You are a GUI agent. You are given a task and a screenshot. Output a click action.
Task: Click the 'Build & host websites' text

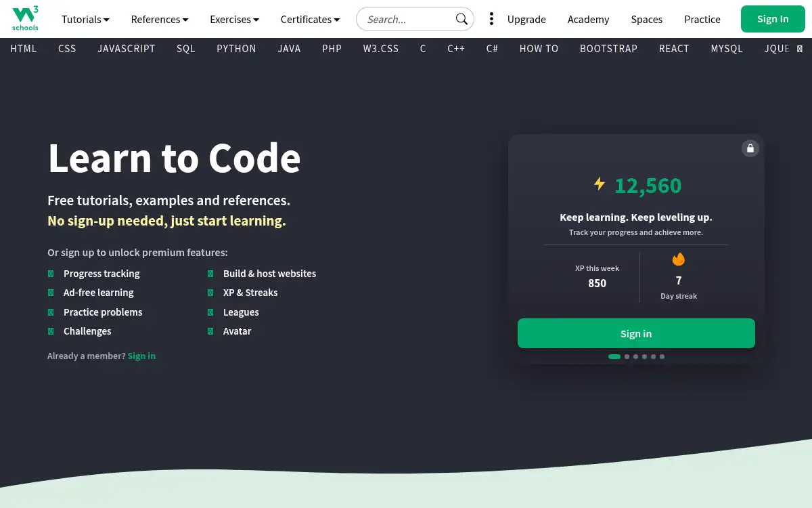point(269,274)
